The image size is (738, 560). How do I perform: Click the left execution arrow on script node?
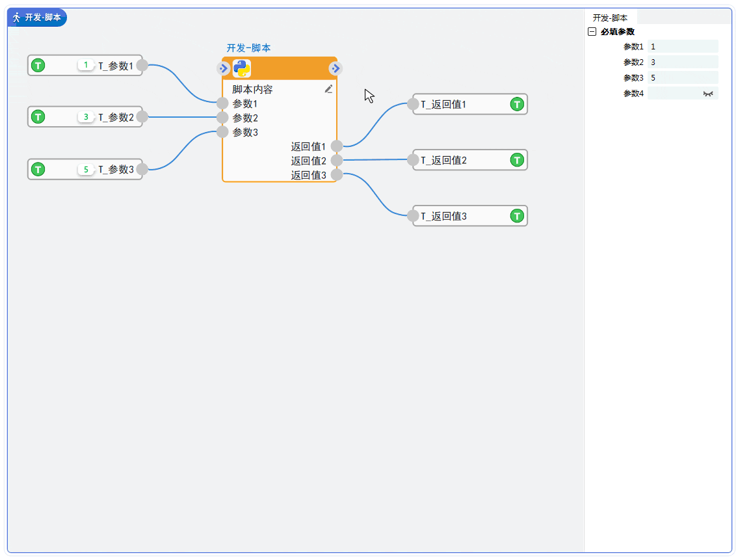pos(223,68)
